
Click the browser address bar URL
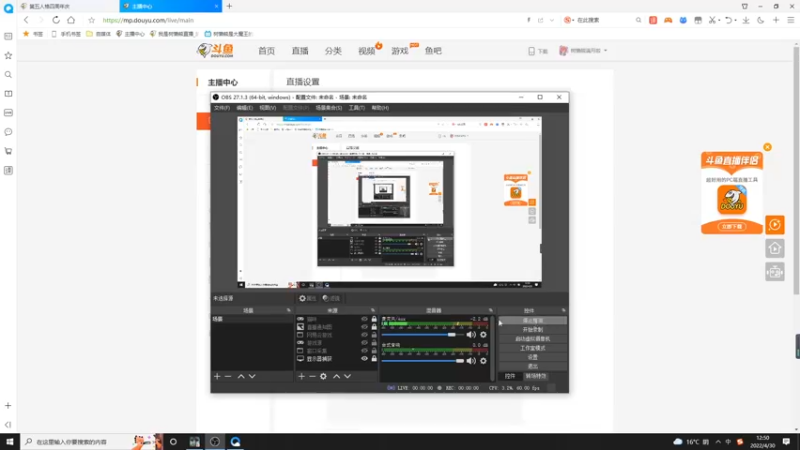click(x=148, y=20)
